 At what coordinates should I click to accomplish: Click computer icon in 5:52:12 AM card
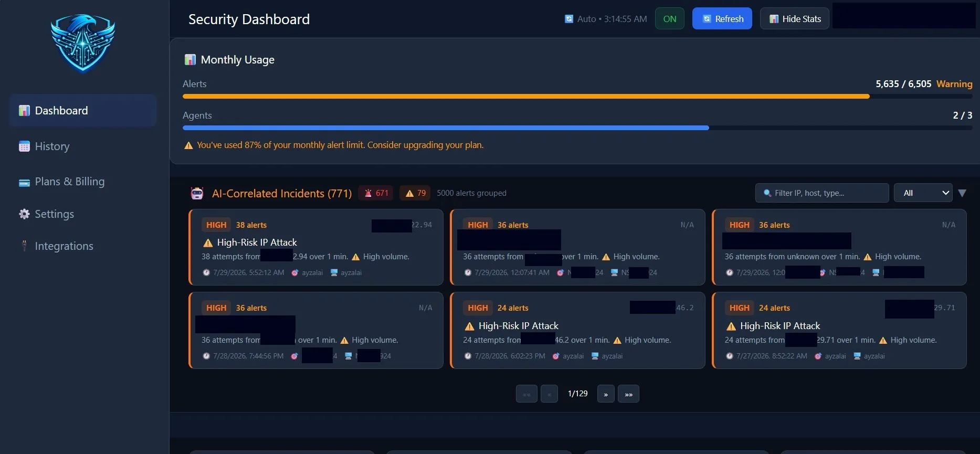[x=334, y=273]
